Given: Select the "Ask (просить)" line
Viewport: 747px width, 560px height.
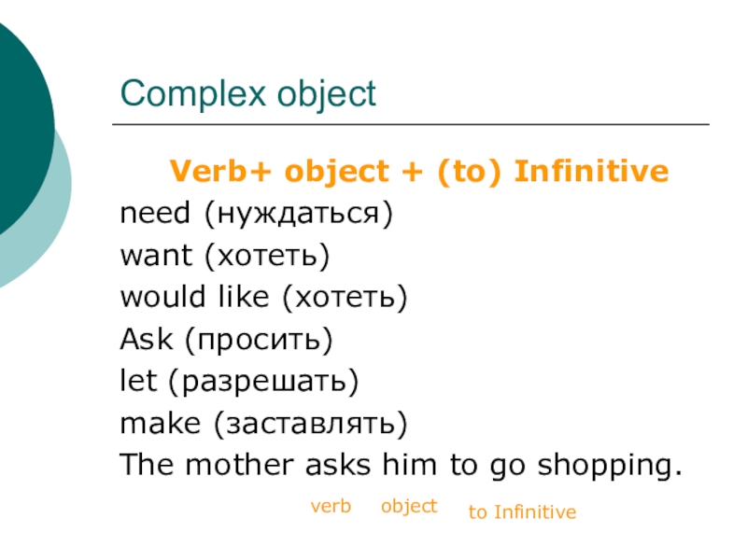Looking at the screenshot, I should click(226, 340).
